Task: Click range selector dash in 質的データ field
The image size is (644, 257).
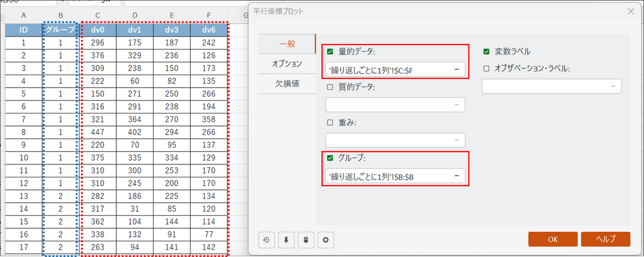Action: tap(456, 105)
